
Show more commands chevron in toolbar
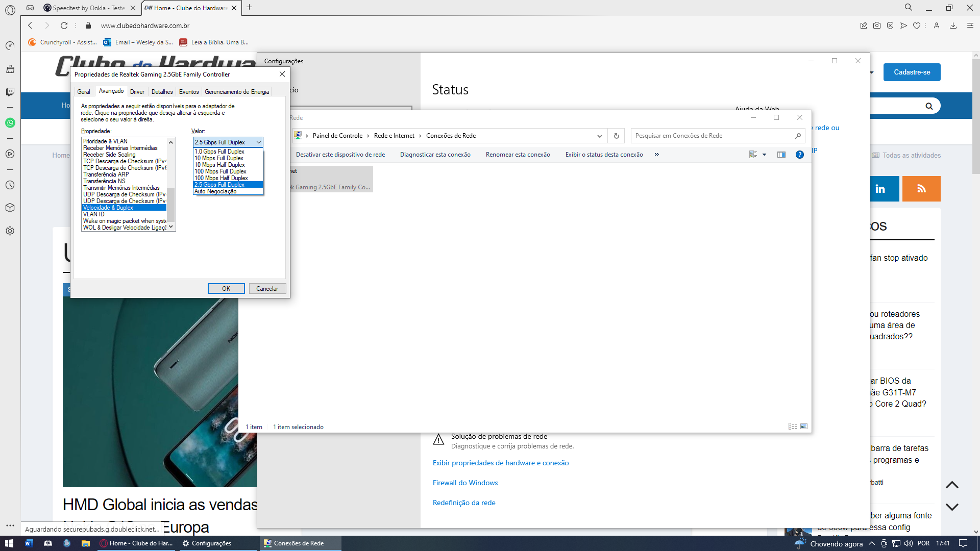[657, 155]
